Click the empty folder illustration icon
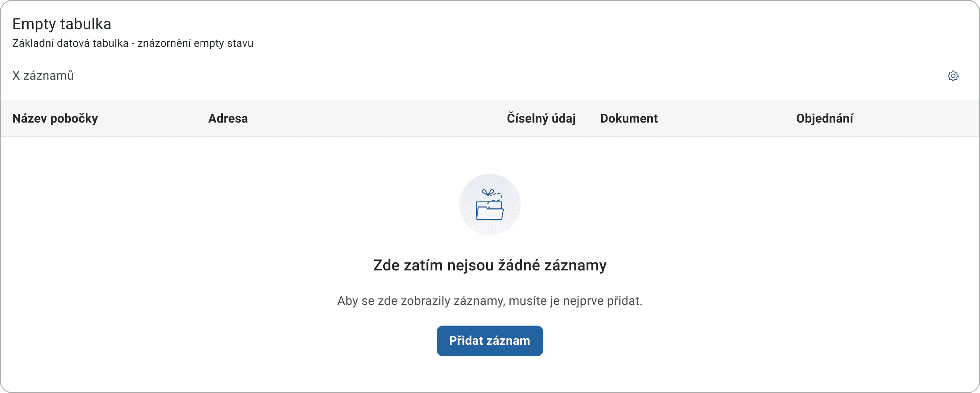Image resolution: width=980 pixels, height=393 pixels. tap(490, 205)
